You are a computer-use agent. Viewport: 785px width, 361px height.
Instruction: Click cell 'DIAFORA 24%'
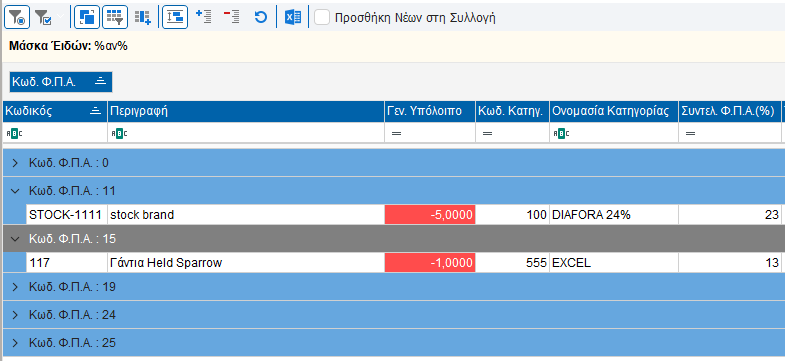pyautogui.click(x=614, y=215)
